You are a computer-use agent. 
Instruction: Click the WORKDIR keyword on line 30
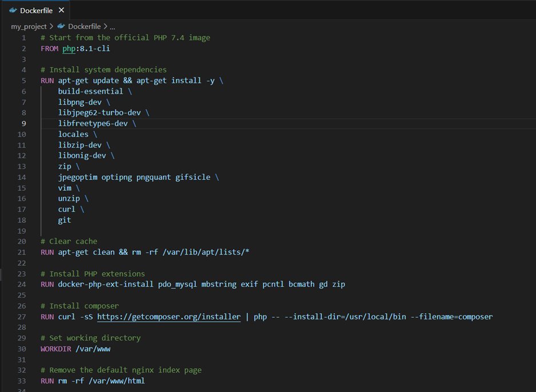(x=55, y=349)
